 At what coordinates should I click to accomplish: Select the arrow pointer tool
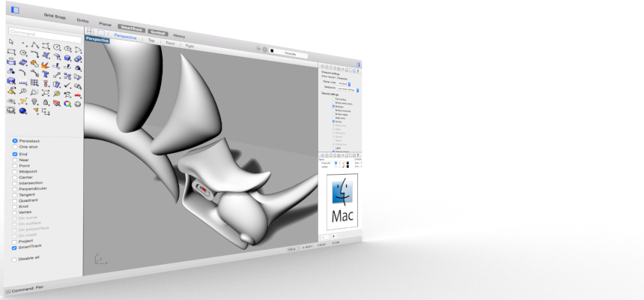tap(10, 41)
